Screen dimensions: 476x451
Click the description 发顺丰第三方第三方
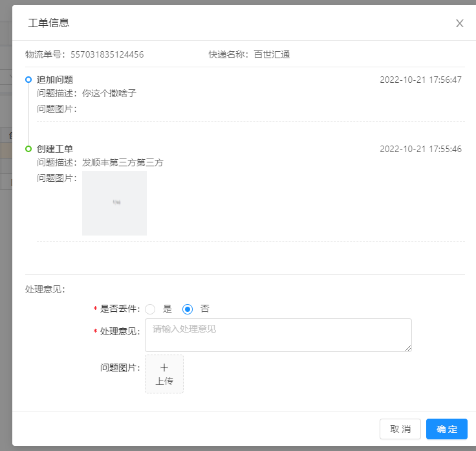coord(122,162)
